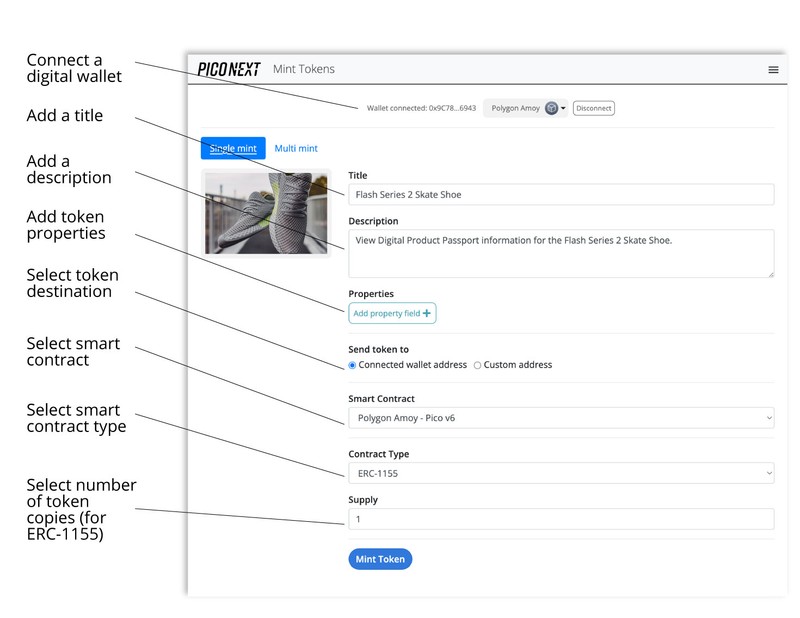The height and width of the screenshot is (618, 800).
Task: Click the Supply number field
Action: 560,519
